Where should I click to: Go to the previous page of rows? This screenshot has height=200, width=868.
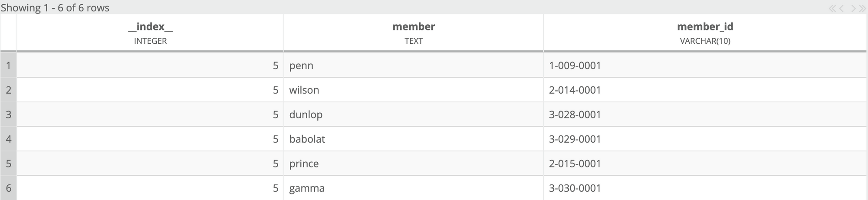click(841, 8)
